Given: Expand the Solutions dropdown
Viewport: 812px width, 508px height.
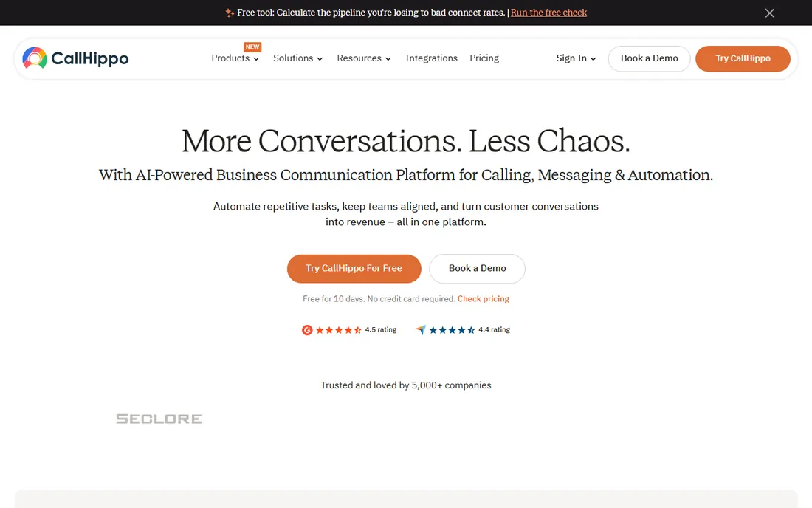Looking at the screenshot, I should [x=297, y=58].
